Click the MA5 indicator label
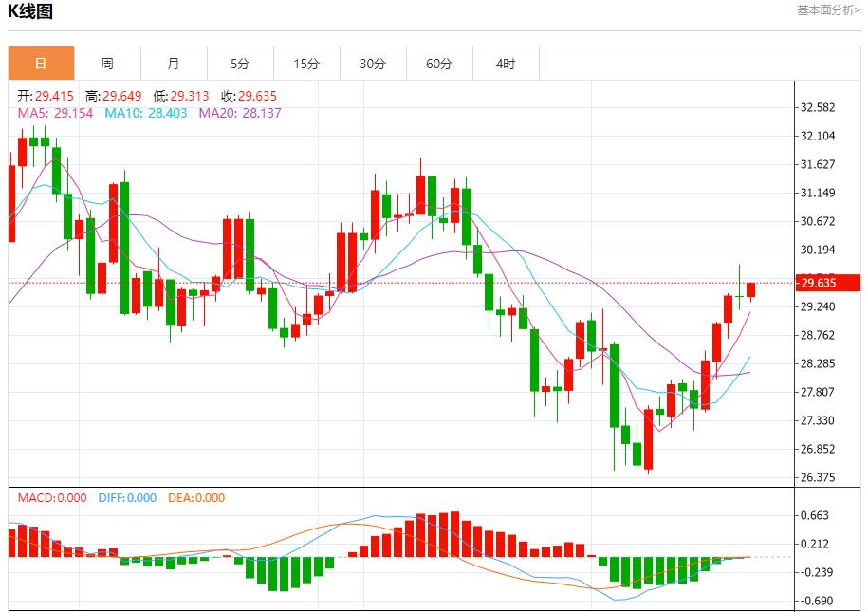 point(53,113)
